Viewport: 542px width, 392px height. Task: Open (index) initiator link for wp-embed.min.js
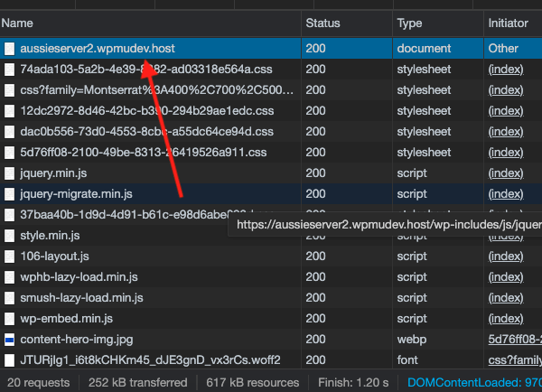click(x=506, y=318)
